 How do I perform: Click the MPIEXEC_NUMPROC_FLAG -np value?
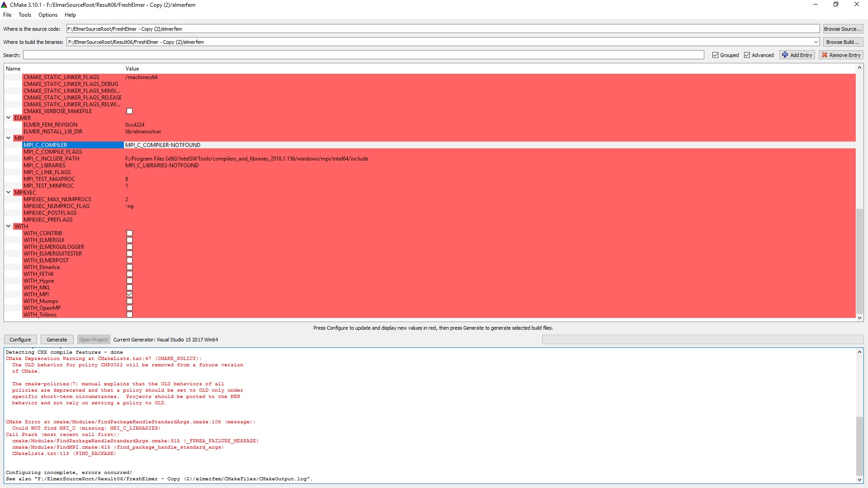coord(129,206)
